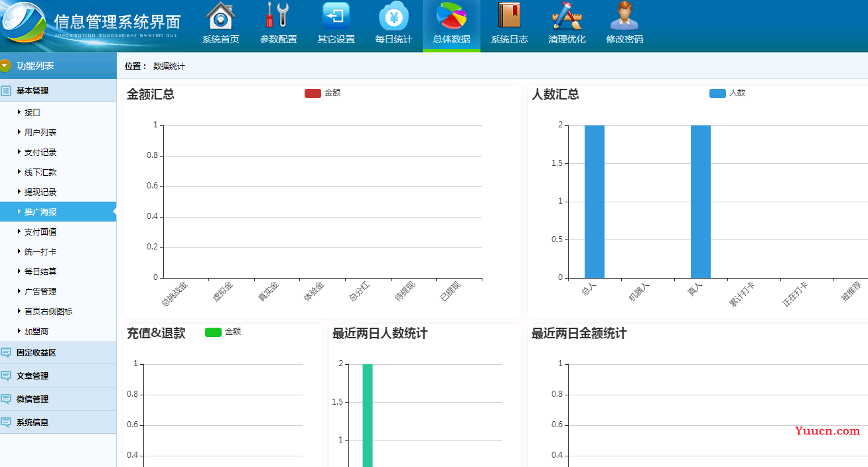Screen dimensions: 868x467
Task: Go to 系统首页 tab label
Action: tap(221, 39)
